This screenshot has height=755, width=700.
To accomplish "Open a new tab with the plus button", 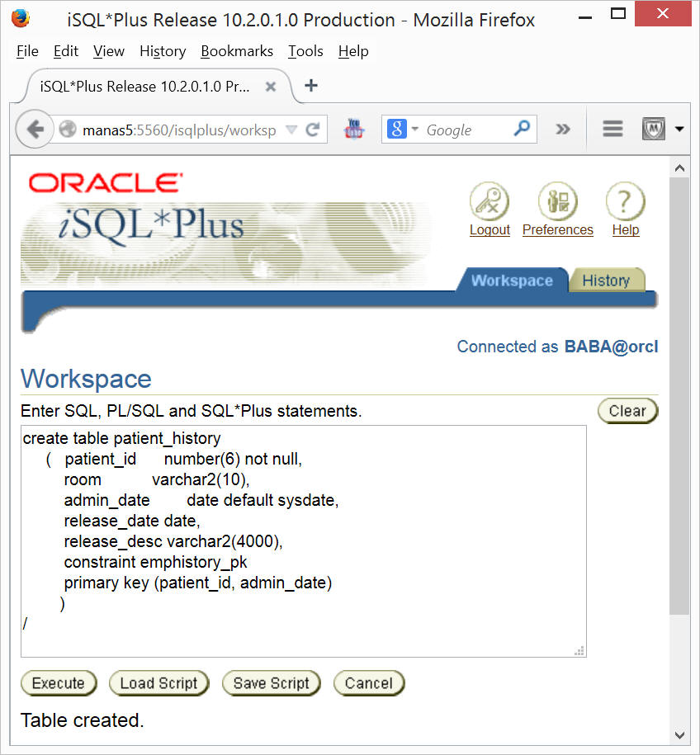I will coord(311,86).
